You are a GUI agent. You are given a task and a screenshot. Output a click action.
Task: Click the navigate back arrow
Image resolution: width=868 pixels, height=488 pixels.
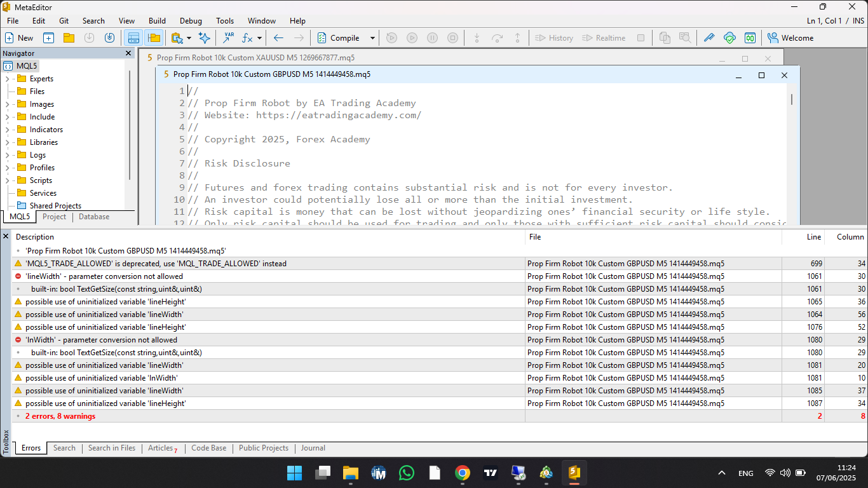coord(278,38)
